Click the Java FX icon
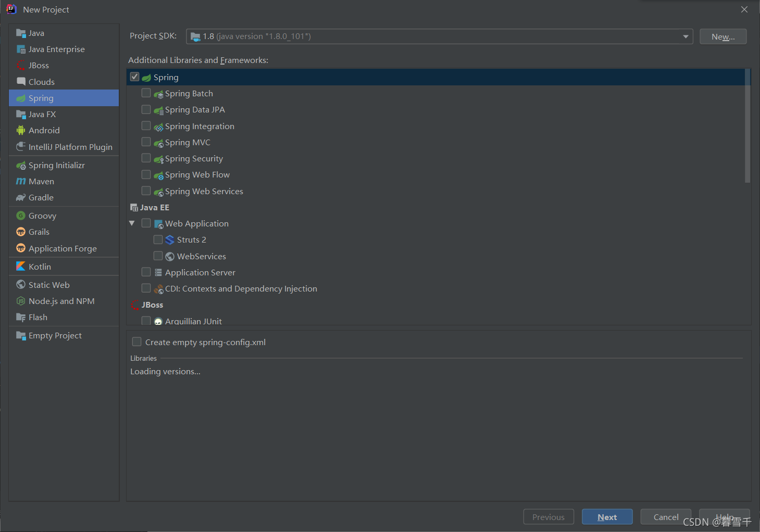The width and height of the screenshot is (760, 532). (21, 114)
